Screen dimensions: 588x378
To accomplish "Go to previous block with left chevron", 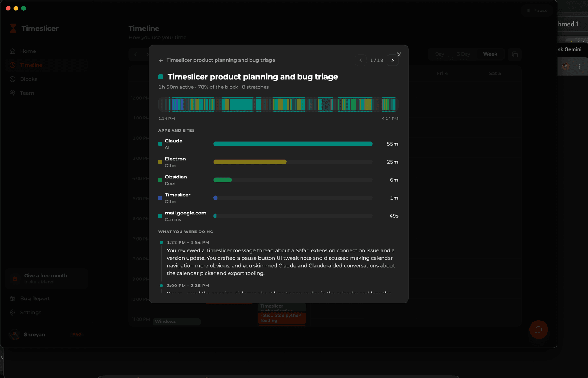I will [x=361, y=60].
